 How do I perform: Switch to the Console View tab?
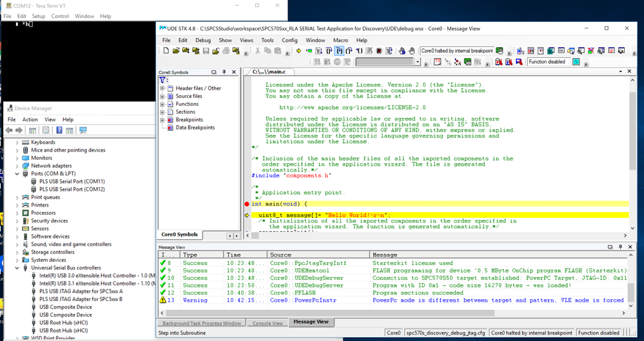[x=267, y=323]
